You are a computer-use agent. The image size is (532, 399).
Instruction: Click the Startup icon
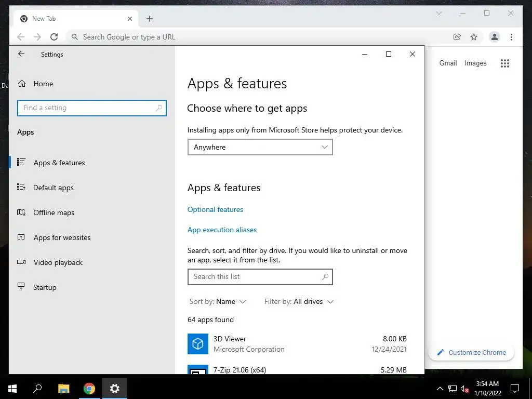[x=21, y=287]
